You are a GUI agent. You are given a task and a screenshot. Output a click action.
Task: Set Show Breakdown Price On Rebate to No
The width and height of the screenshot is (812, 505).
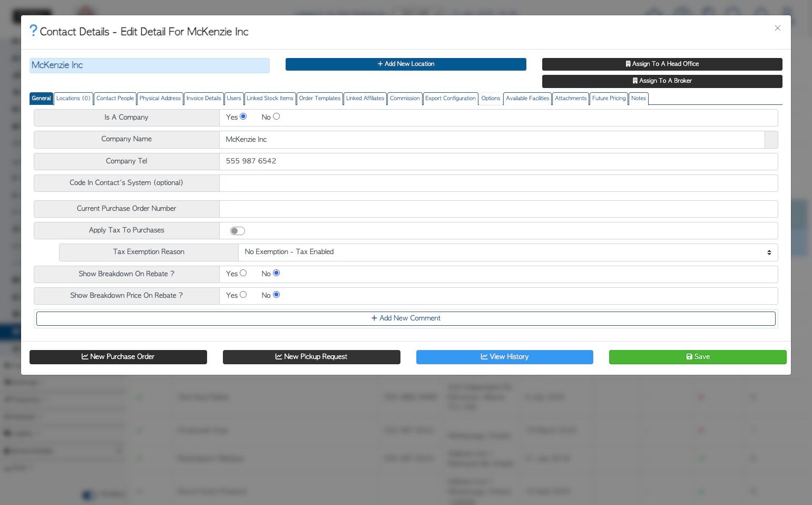tap(276, 295)
